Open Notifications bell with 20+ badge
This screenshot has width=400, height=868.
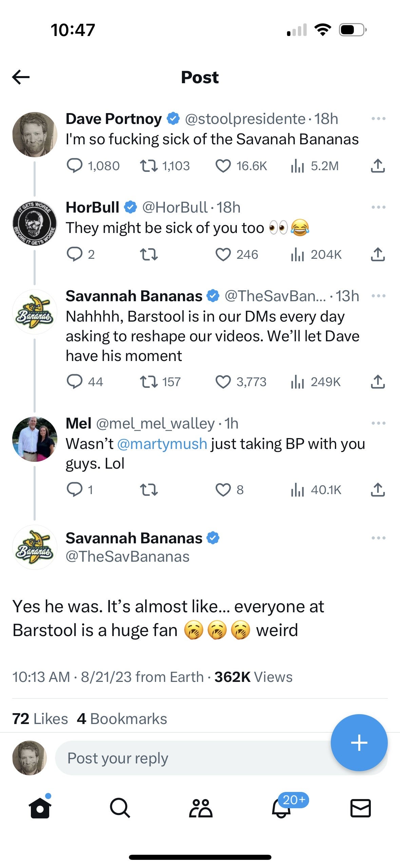(x=281, y=809)
